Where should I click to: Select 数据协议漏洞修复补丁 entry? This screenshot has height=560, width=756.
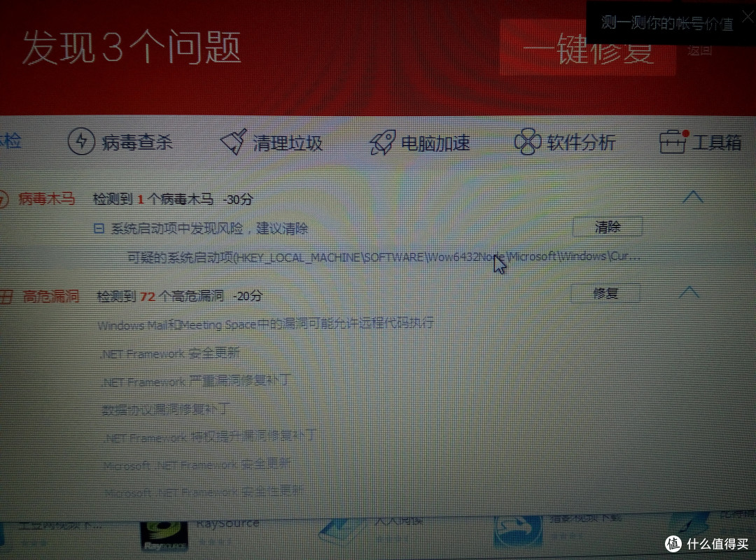pos(167,409)
